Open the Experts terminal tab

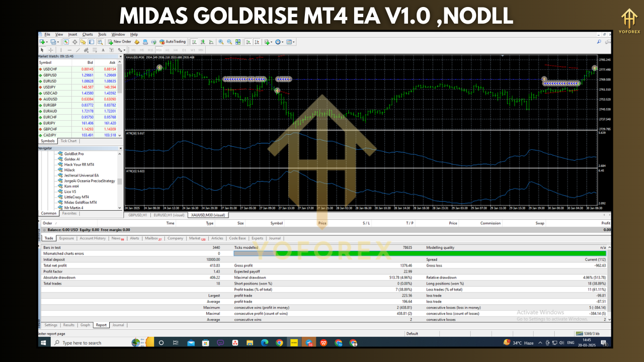click(x=257, y=238)
